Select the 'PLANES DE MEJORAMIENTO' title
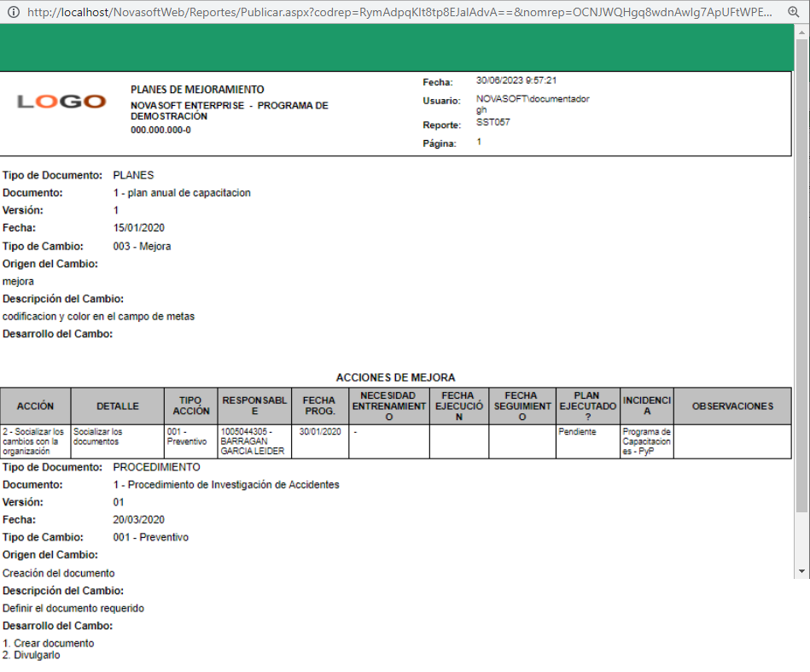 197,90
